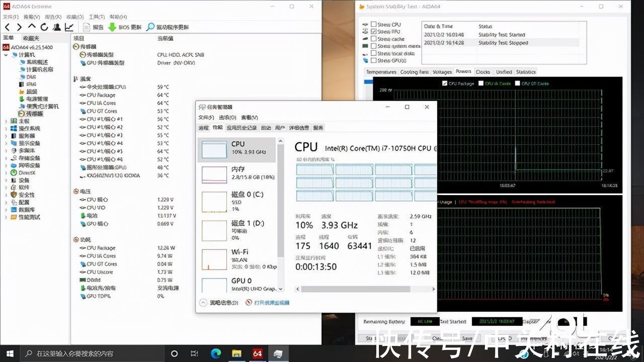Toggle the CPU Package graph checkbox
644x362 pixels.
(x=444, y=83)
